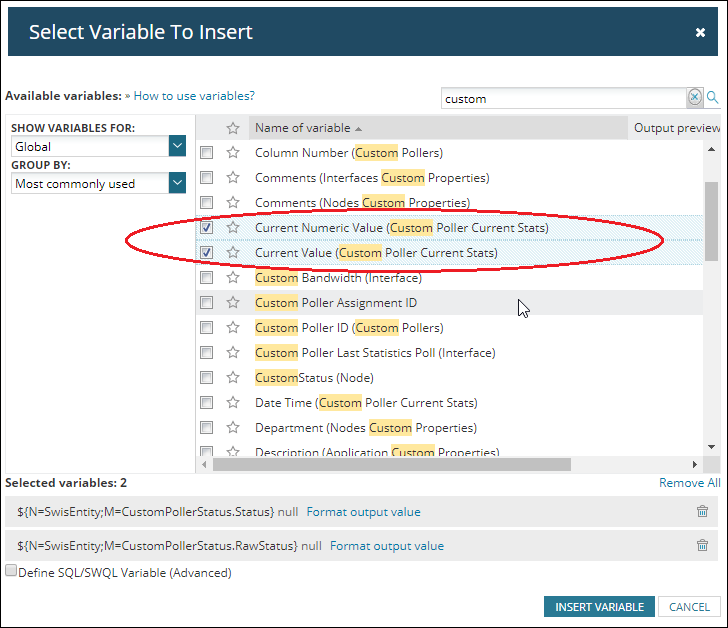The height and width of the screenshot is (628, 728).
Task: Check the Column Number (Custom Pollers) checkbox
Action: pyautogui.click(x=207, y=153)
